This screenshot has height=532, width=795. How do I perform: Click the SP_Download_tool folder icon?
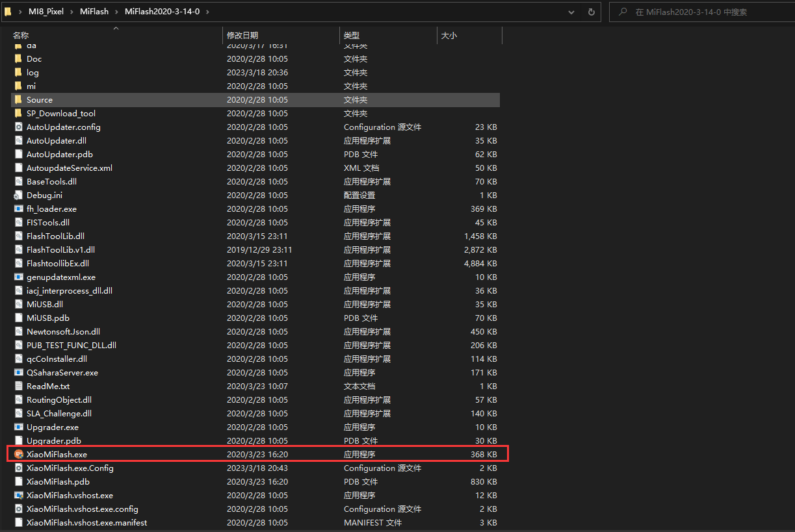click(x=18, y=113)
